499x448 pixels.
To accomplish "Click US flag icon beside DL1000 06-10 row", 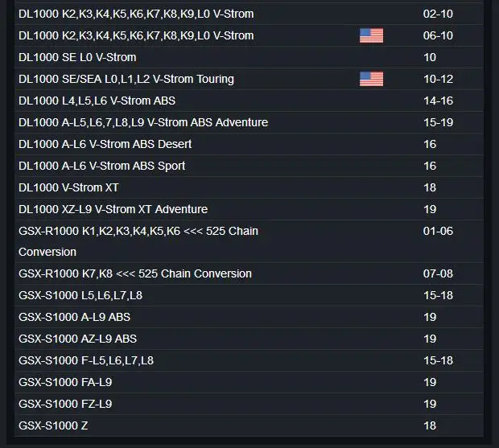I will (x=371, y=35).
